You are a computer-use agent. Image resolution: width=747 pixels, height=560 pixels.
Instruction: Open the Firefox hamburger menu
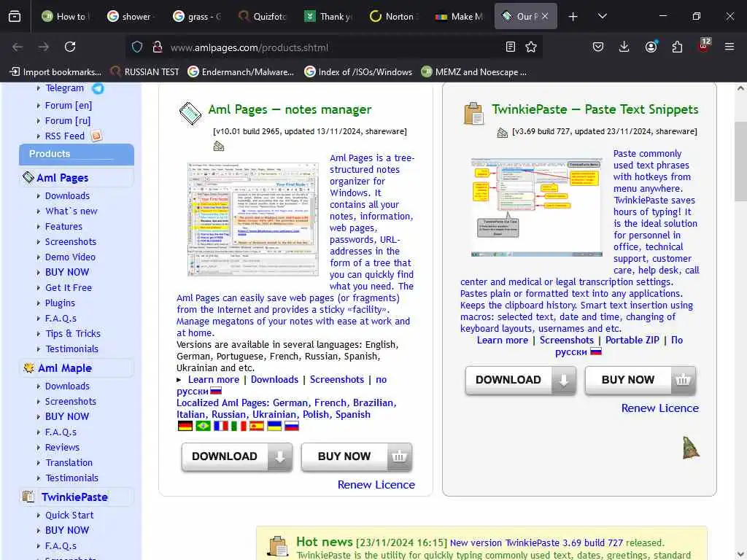pyautogui.click(x=729, y=47)
